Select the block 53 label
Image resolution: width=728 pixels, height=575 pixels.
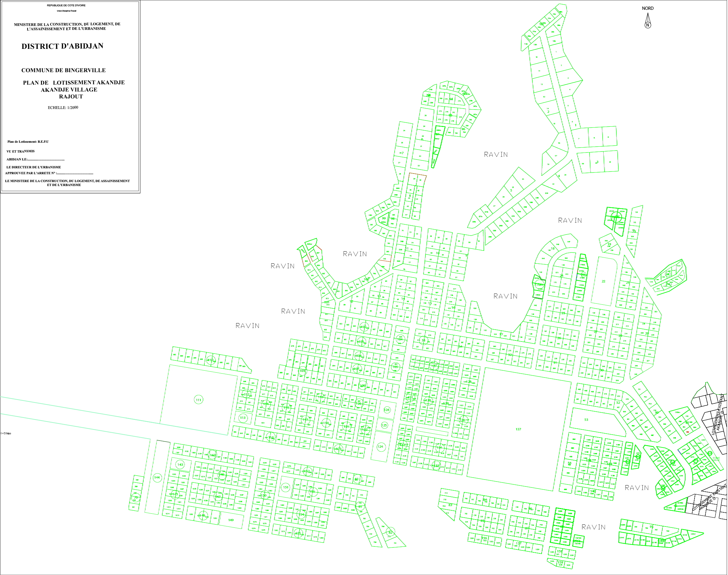586,420
